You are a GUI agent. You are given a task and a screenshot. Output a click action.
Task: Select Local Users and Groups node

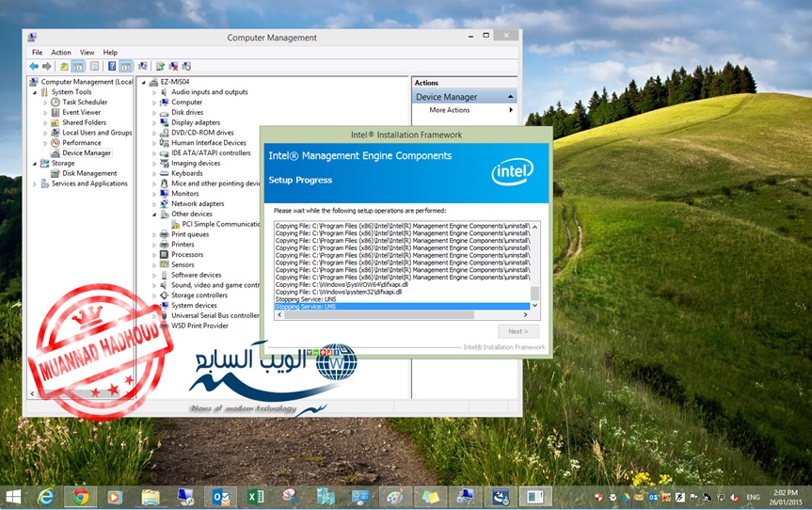coord(97,133)
